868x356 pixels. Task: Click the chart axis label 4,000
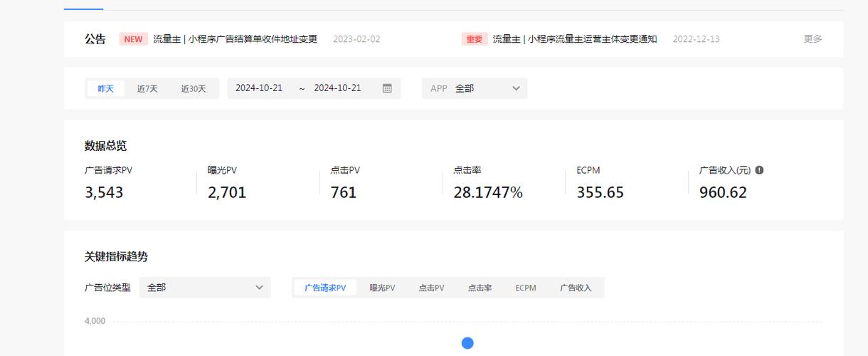pos(95,321)
